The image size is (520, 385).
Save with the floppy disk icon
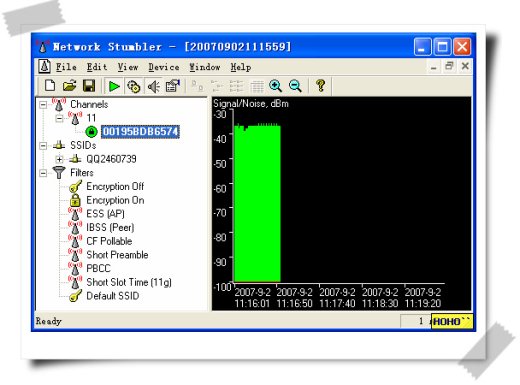coord(89,86)
